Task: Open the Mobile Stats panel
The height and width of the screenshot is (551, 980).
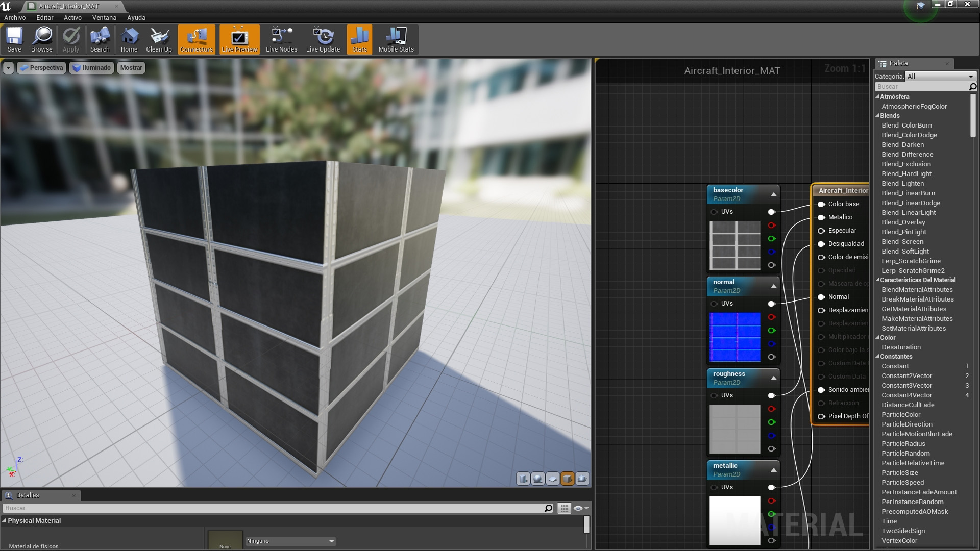Action: click(x=396, y=39)
